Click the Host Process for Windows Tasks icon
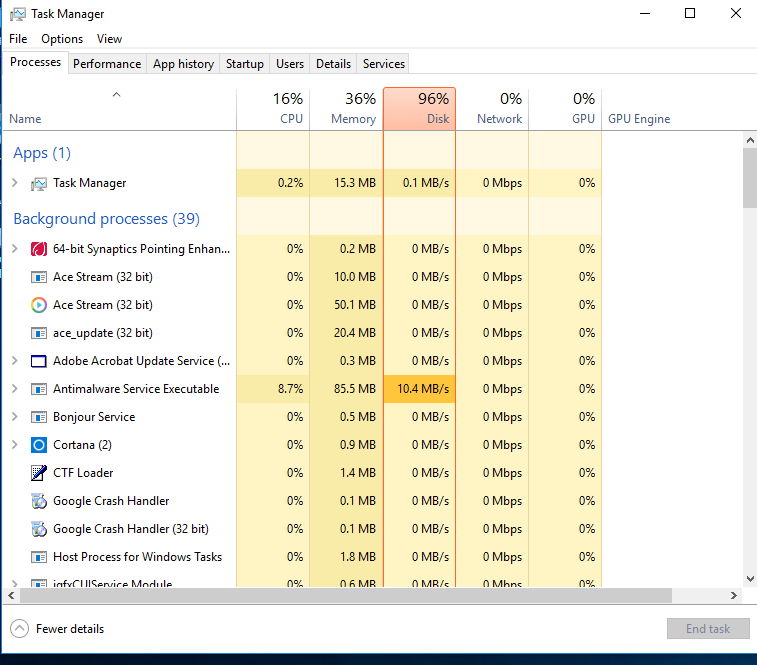The height and width of the screenshot is (665, 757). [x=39, y=557]
